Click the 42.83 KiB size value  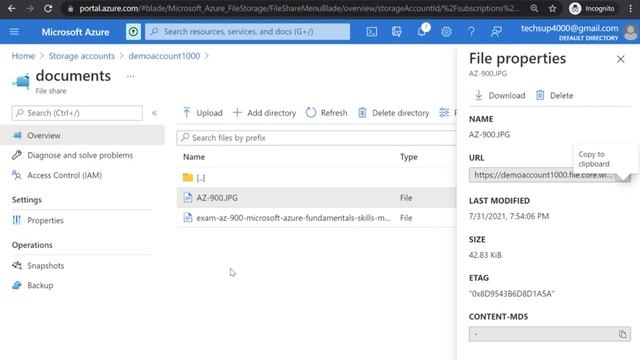485,255
